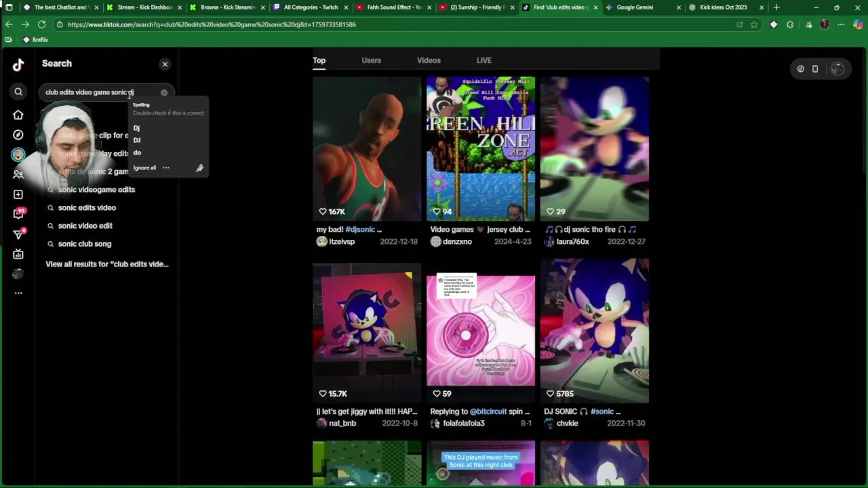Open the Friends people icon
The image size is (868, 488).
coord(18,174)
